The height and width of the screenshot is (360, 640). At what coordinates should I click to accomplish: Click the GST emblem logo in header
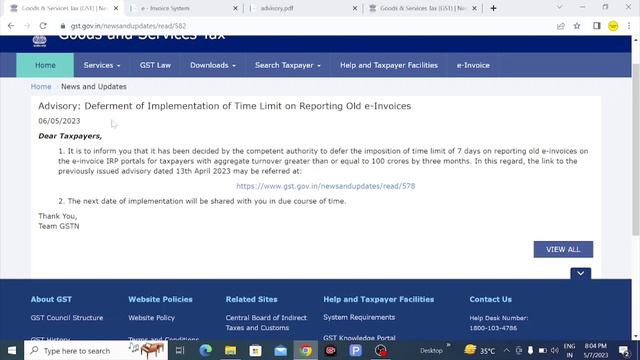click(40, 41)
